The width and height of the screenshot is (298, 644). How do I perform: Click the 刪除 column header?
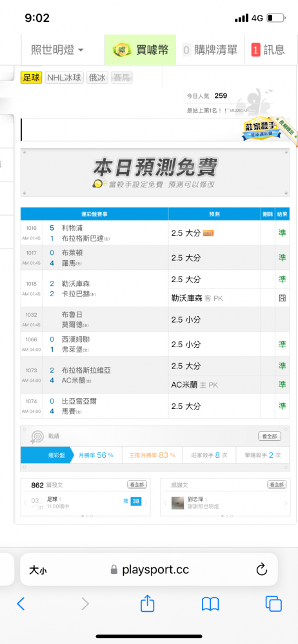click(x=268, y=214)
